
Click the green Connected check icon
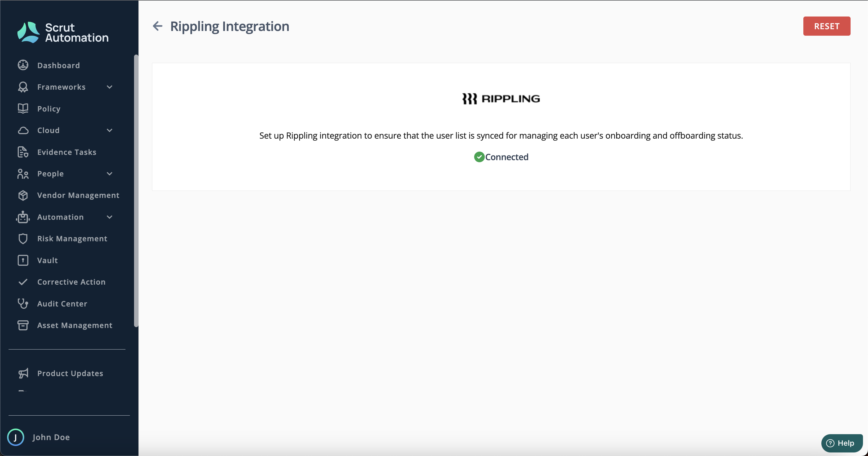click(479, 157)
